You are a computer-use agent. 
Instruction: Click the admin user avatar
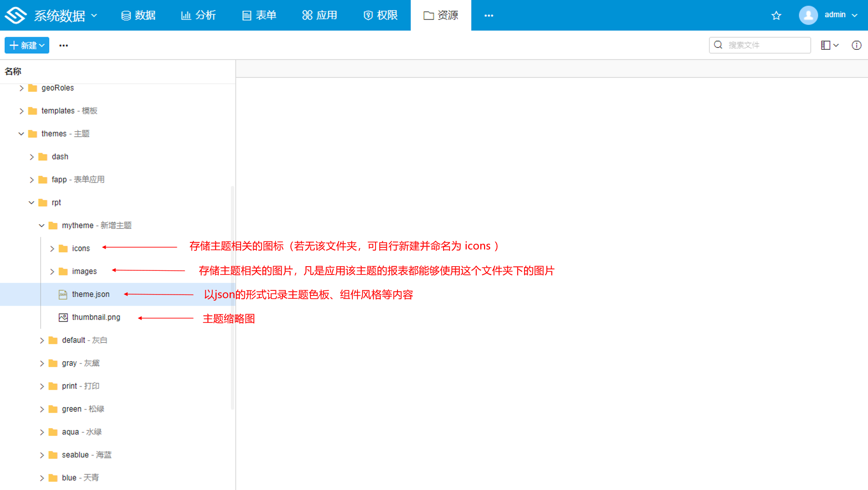(x=808, y=15)
